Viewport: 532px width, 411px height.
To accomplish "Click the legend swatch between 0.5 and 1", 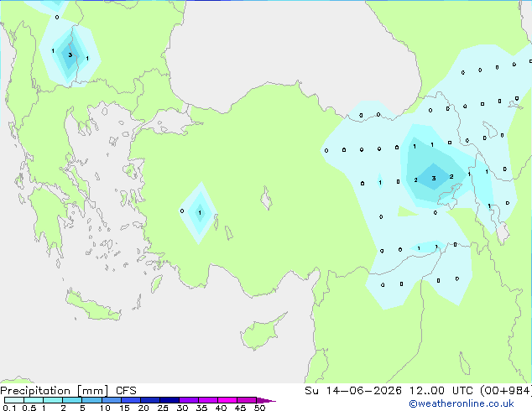I will pos(34,400).
